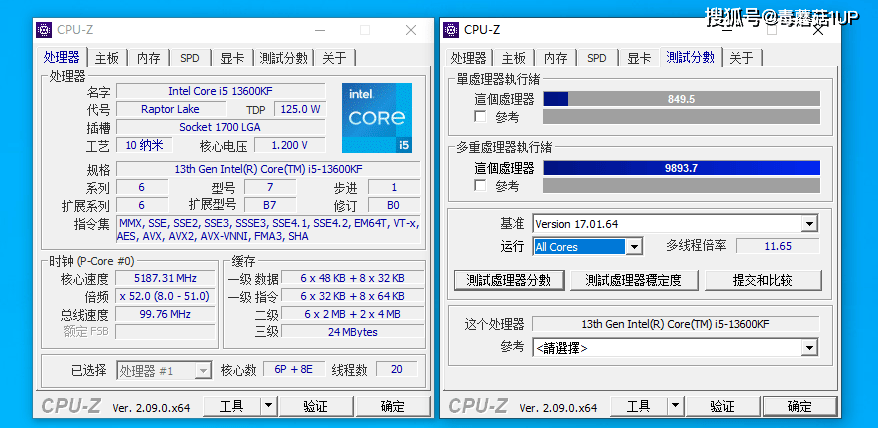
Task: Enable 參考 checkbox under single thread score
Action: point(480,117)
